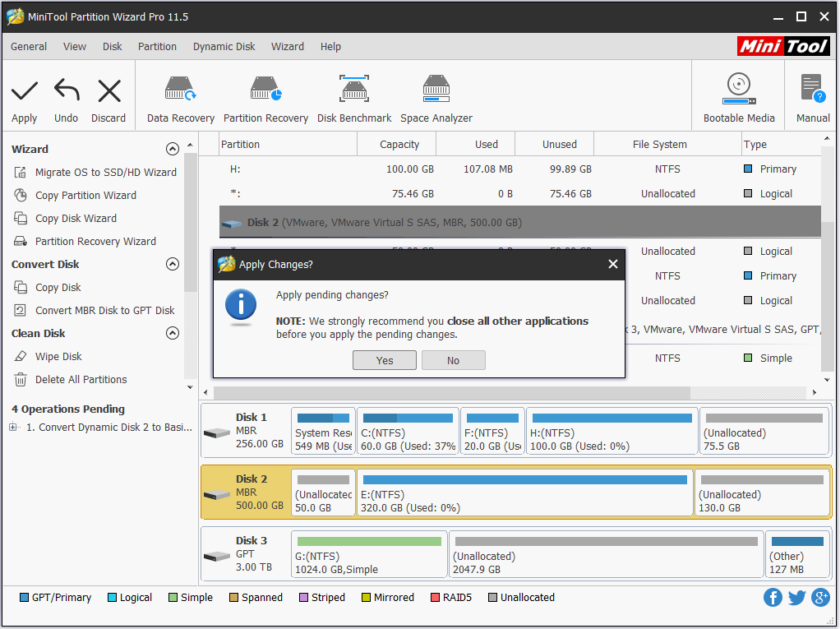Collapse the Convert Disk section

pyautogui.click(x=173, y=264)
